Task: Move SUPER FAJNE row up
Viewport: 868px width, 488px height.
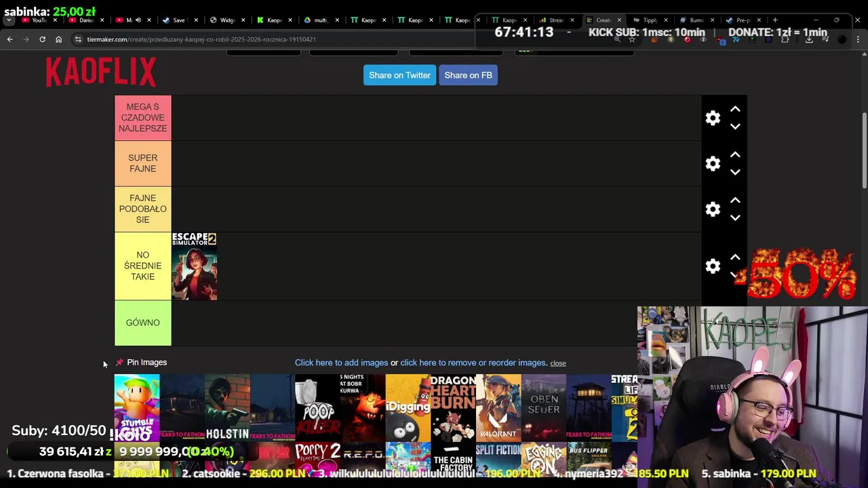Action: tap(735, 155)
